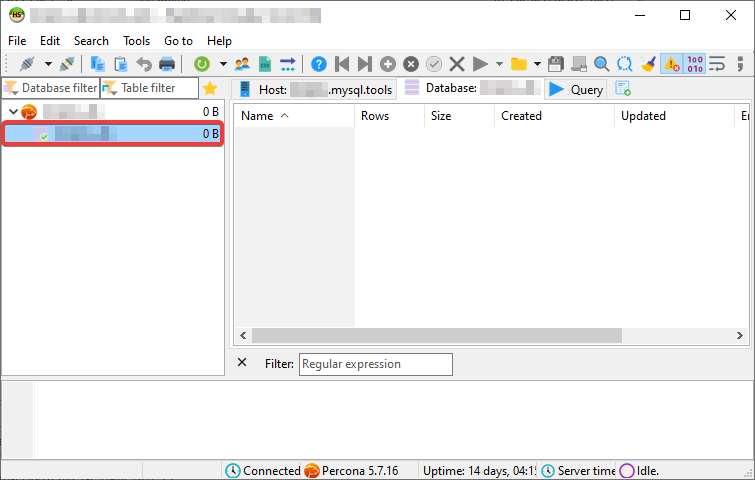The image size is (755, 480).
Task: Click the Save floppy disk icon
Action: 556,64
